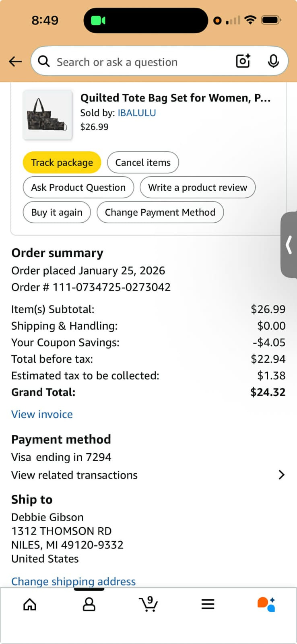The image size is (297, 644).
Task: Tap the microphone voice search icon
Action: (273, 61)
